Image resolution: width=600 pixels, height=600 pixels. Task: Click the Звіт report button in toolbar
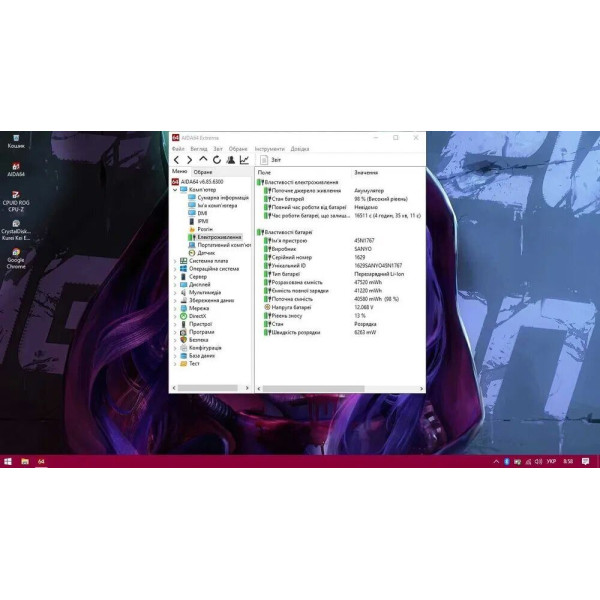pos(271,160)
